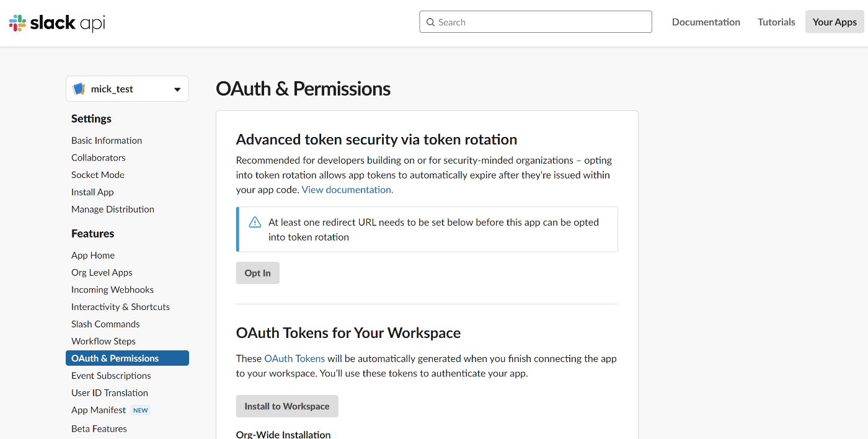Open the Tutorials menu item
This screenshot has width=868, height=439.
click(x=776, y=22)
